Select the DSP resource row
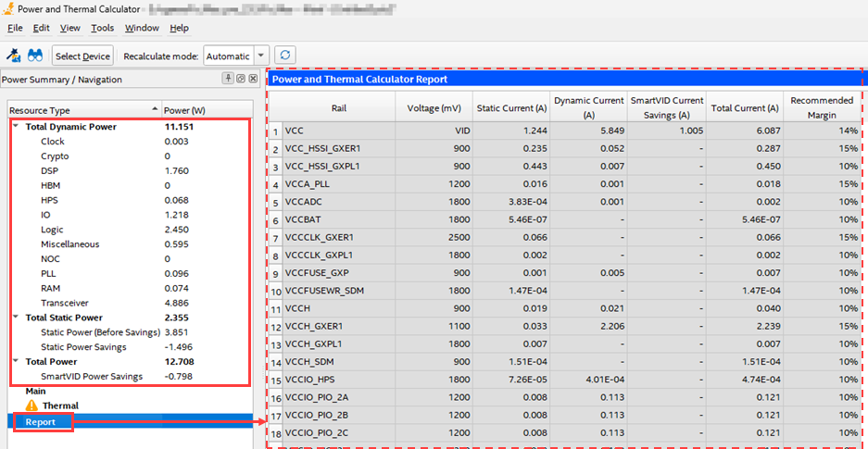868x449 pixels. click(132, 171)
